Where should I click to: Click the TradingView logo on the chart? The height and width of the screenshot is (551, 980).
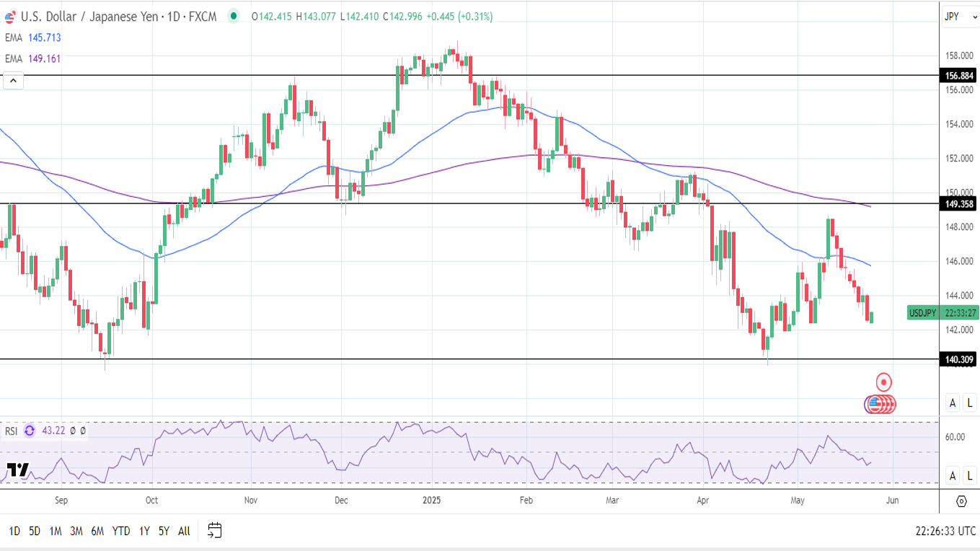click(18, 470)
